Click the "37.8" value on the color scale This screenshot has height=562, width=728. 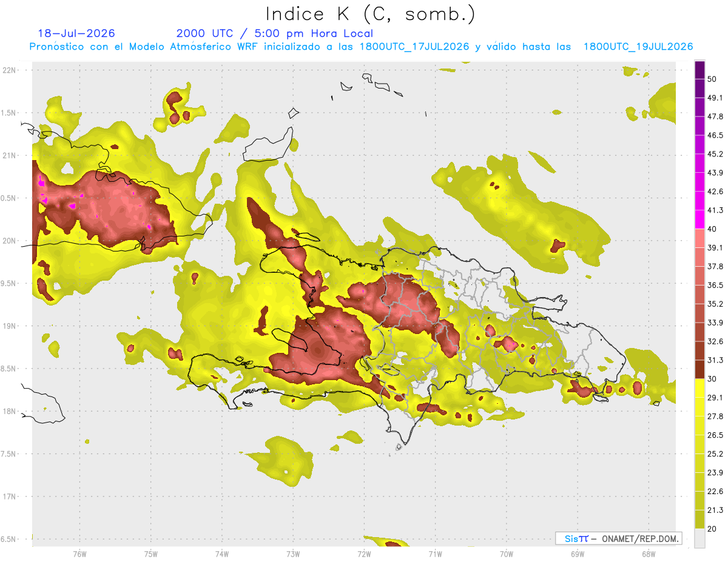pos(716,267)
